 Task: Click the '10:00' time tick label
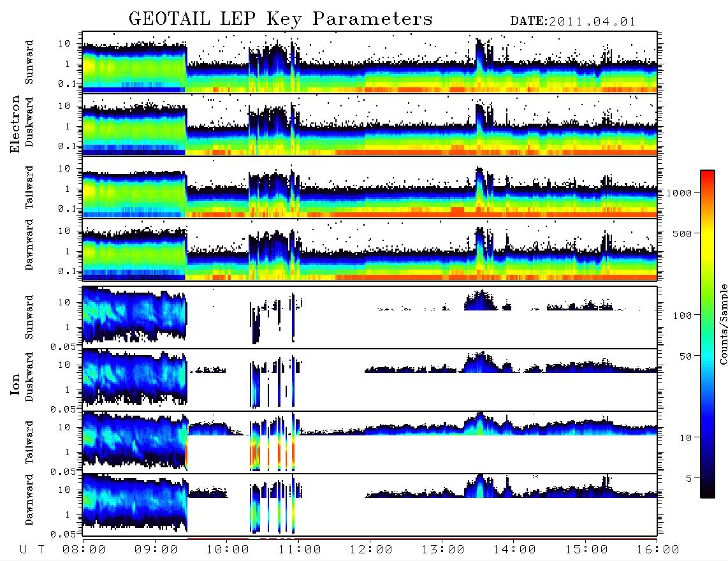pyautogui.click(x=228, y=550)
